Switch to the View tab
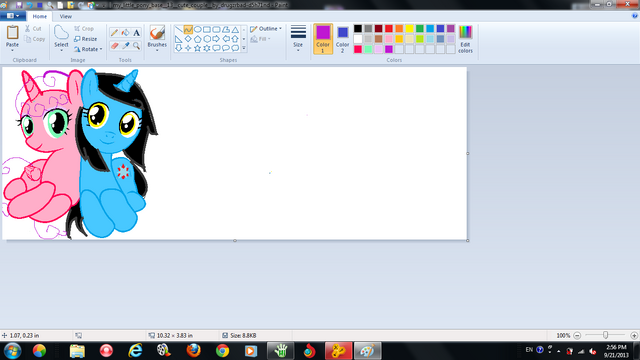This screenshot has height=360, width=640. [x=65, y=17]
